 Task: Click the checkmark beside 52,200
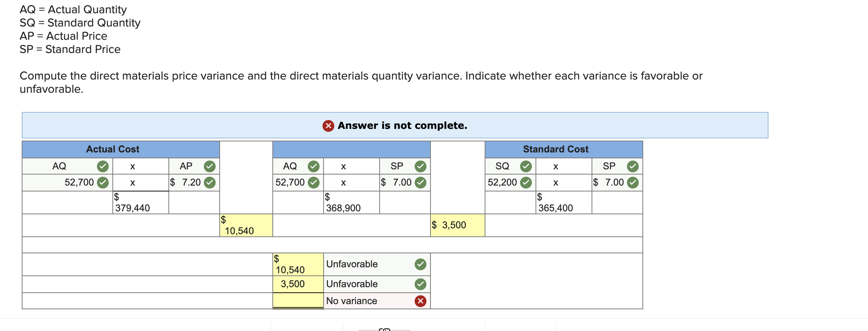click(x=526, y=183)
